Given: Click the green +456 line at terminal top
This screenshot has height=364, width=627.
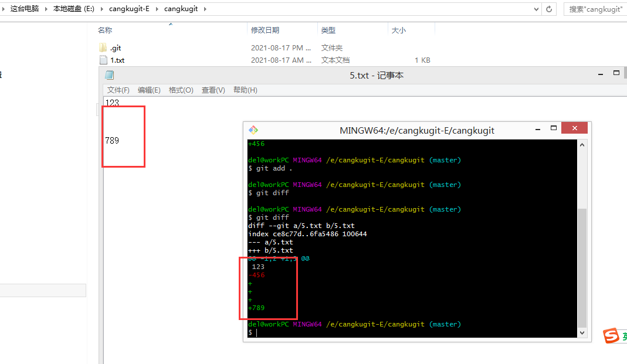Looking at the screenshot, I should pyautogui.click(x=256, y=144).
